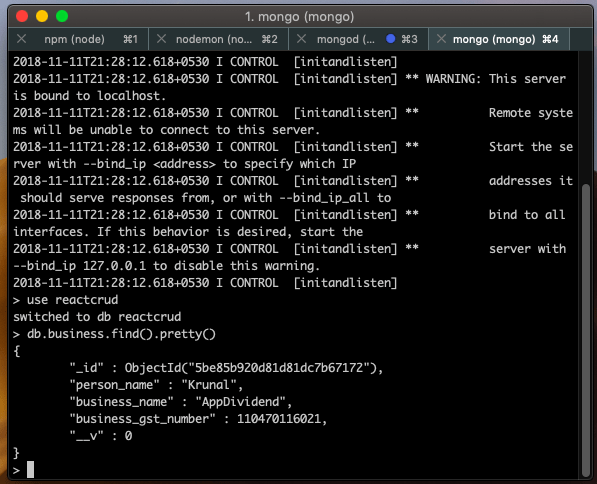Click the terminal scrollbar thumb
The height and width of the screenshot is (484, 597).
pos(586,330)
